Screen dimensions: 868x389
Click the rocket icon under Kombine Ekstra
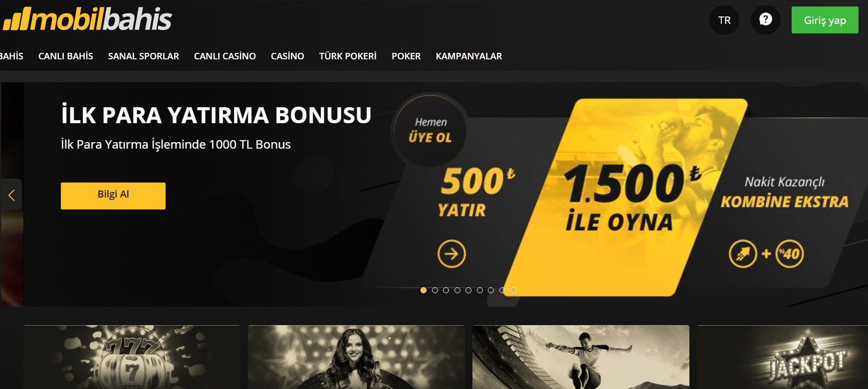coord(743,254)
